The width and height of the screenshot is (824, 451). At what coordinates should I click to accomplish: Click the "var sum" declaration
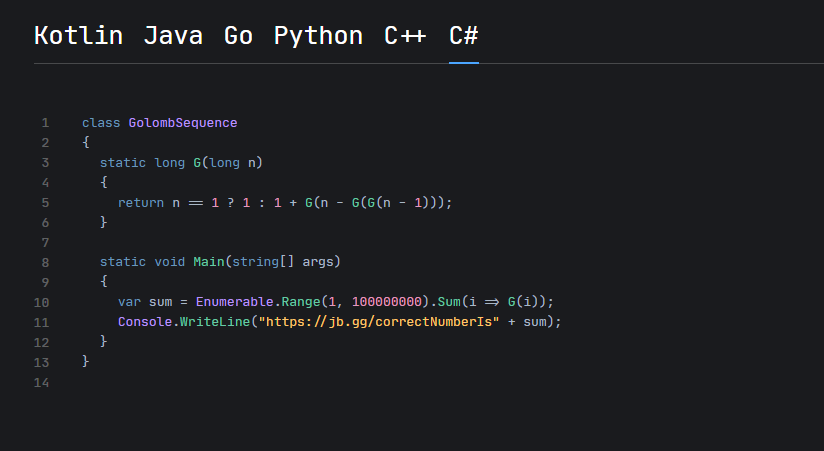pos(145,302)
